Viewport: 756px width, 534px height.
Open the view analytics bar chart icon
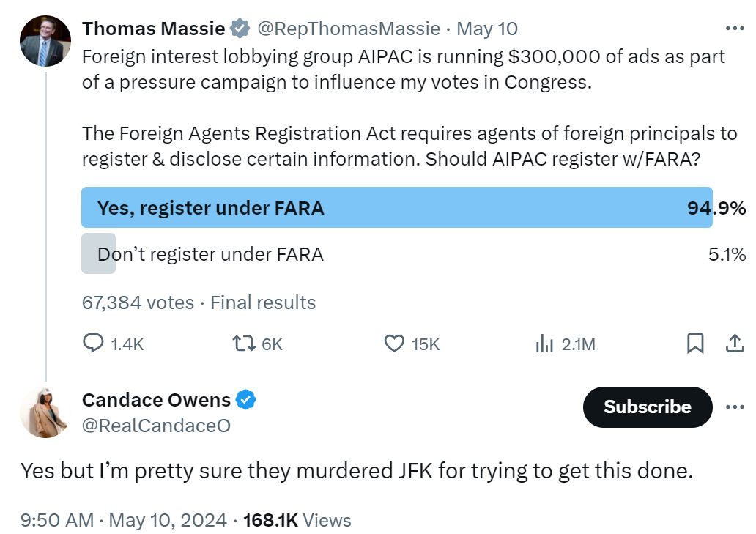(x=544, y=344)
